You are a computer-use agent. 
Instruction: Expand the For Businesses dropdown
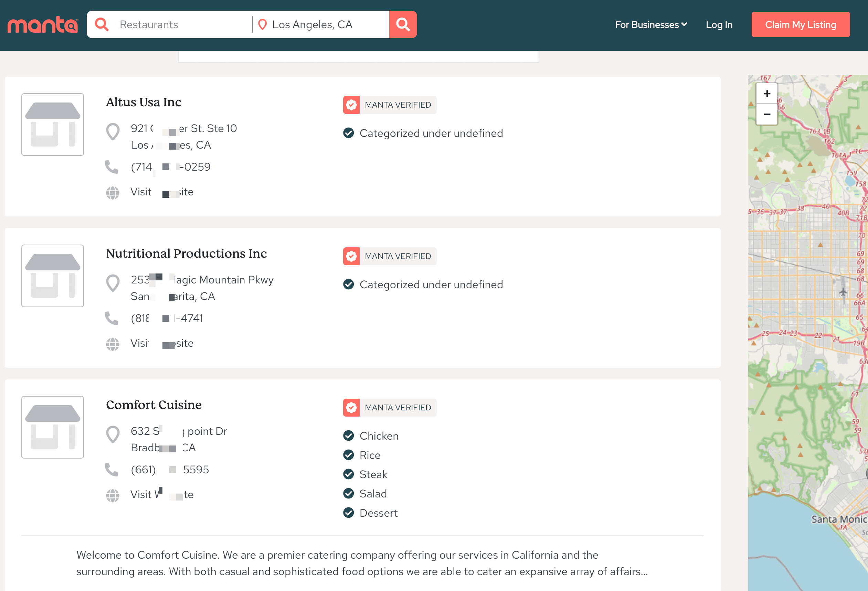(650, 25)
